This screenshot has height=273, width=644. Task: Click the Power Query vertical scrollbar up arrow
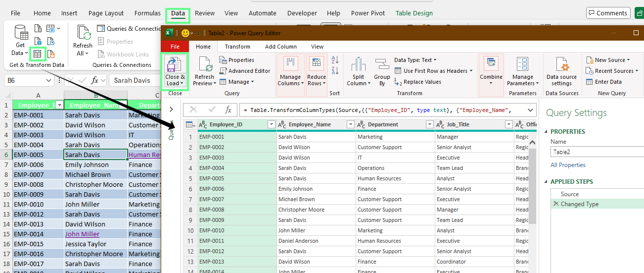click(532, 143)
